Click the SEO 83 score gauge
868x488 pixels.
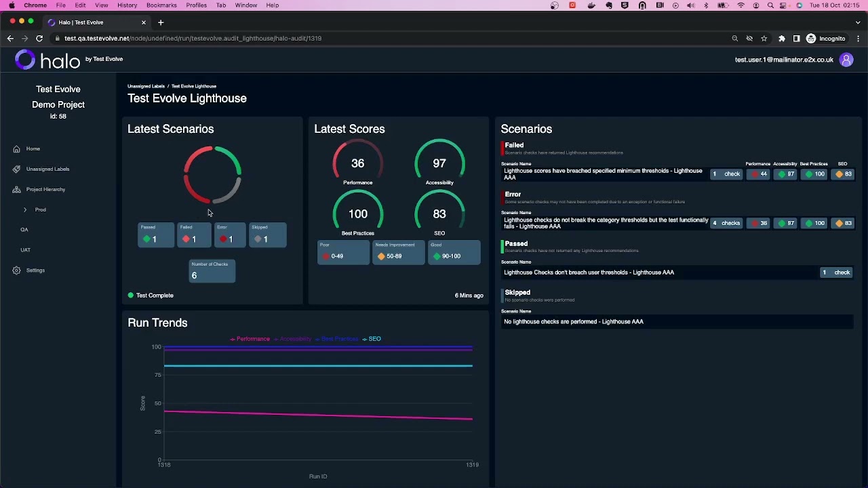[x=439, y=213]
